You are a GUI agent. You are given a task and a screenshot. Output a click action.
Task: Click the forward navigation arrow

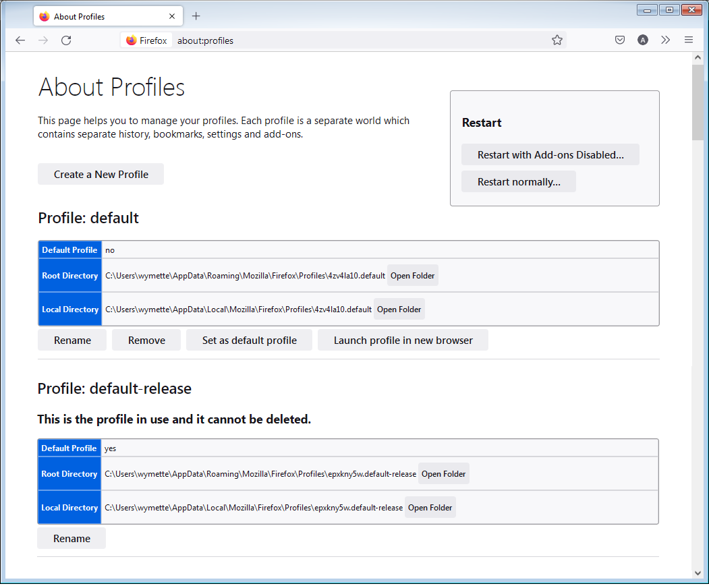[43, 40]
